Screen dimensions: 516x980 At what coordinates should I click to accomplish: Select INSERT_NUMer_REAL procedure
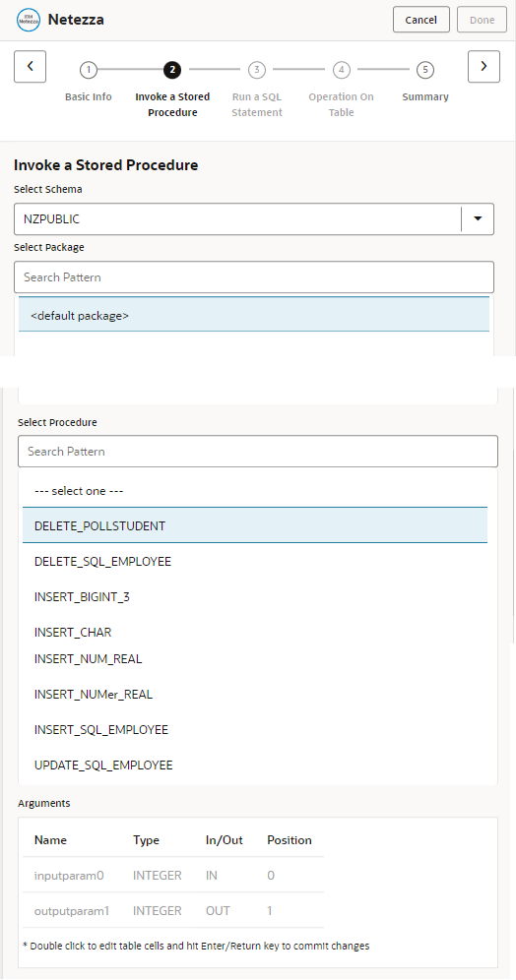tap(255, 695)
